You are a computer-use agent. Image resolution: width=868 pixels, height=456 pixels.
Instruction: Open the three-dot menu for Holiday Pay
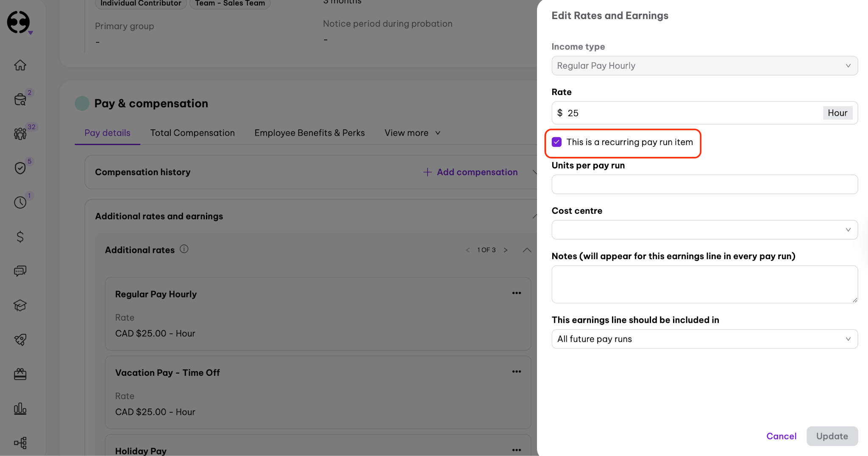(x=516, y=450)
